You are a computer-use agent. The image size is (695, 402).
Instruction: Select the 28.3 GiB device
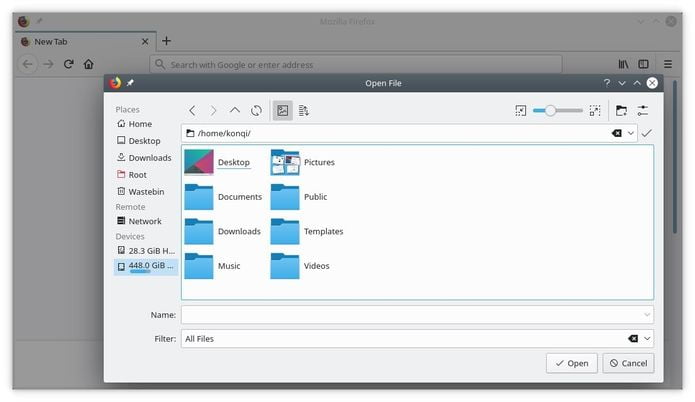pyautogui.click(x=145, y=251)
